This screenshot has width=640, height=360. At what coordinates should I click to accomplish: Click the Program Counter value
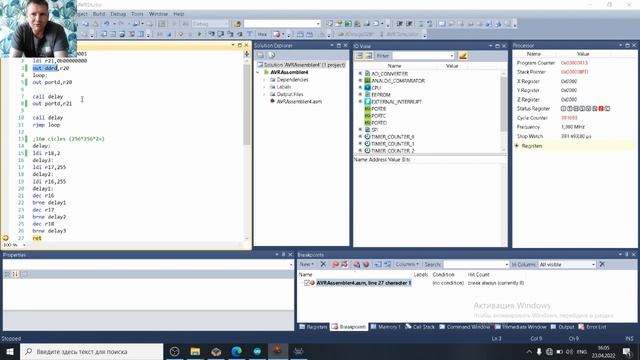574,63
